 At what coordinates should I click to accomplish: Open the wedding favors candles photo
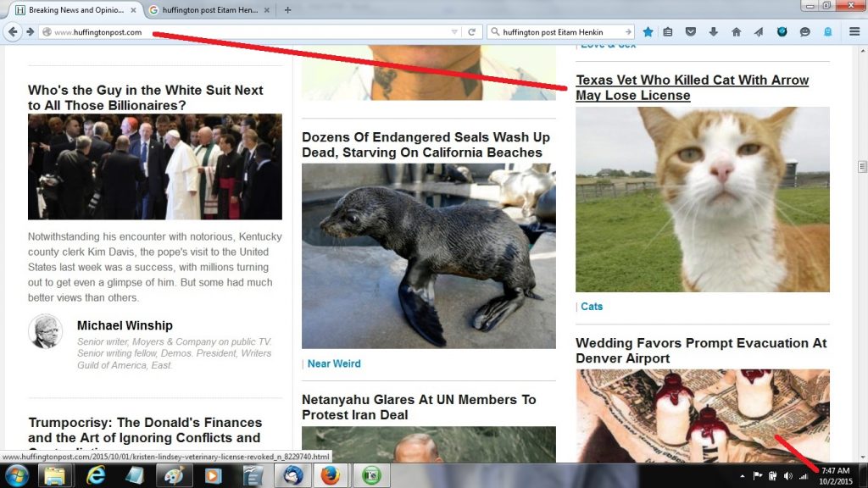point(703,416)
